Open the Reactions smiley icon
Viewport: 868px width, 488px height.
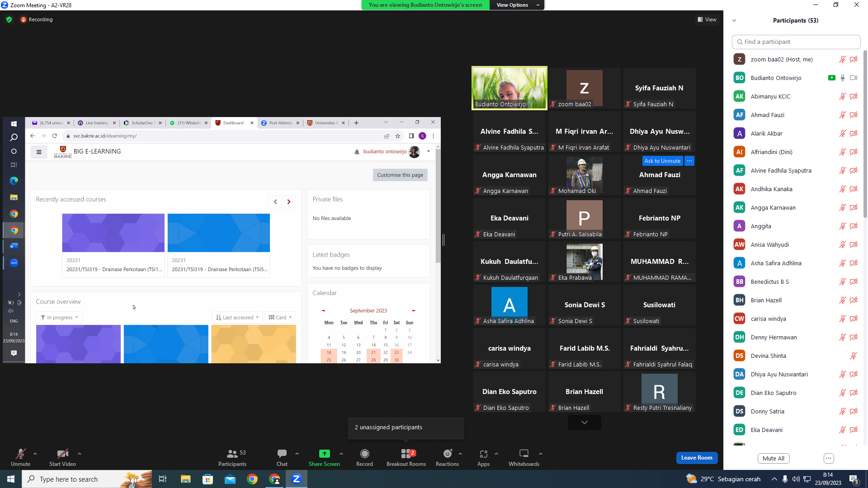click(x=447, y=453)
